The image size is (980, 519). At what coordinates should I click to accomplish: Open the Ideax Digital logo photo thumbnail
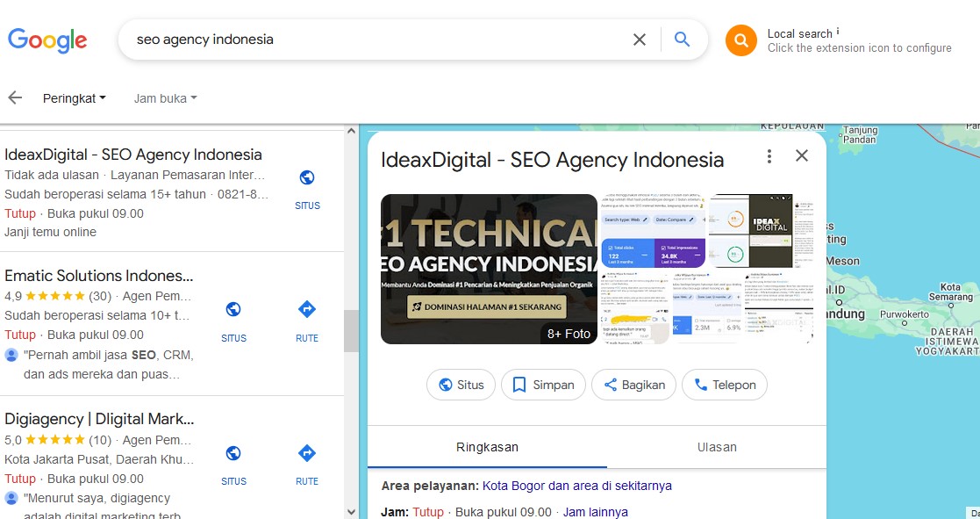[761, 231]
